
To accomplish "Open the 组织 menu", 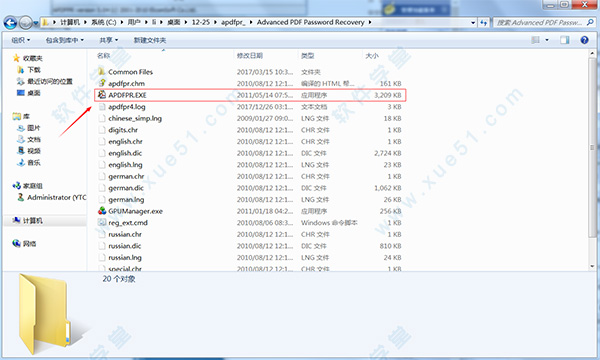I will (20, 40).
